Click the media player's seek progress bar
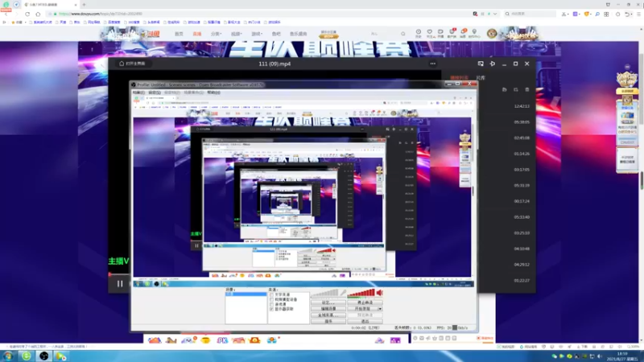 [x=119, y=274]
